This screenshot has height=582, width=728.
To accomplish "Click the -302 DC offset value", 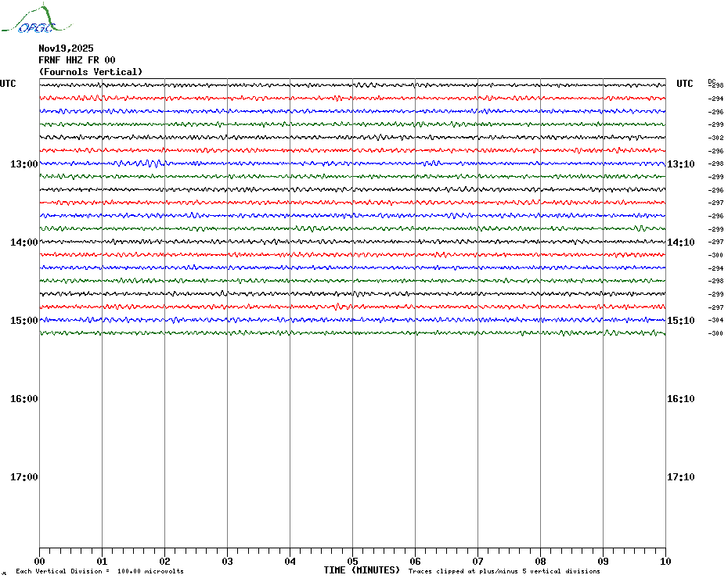I will 716,138.
